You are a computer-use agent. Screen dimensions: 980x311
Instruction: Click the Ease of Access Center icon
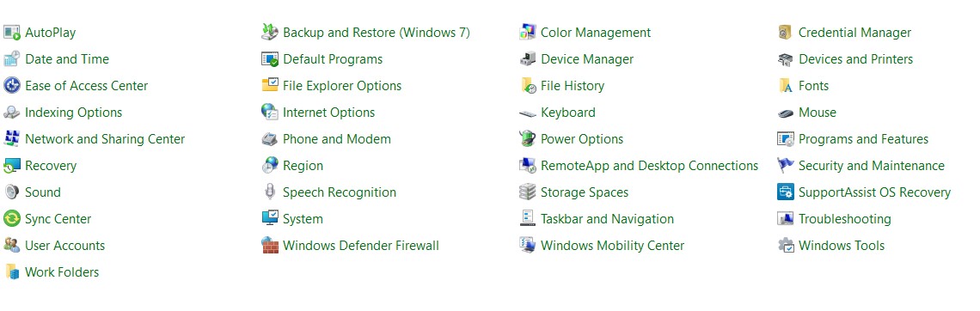click(12, 86)
